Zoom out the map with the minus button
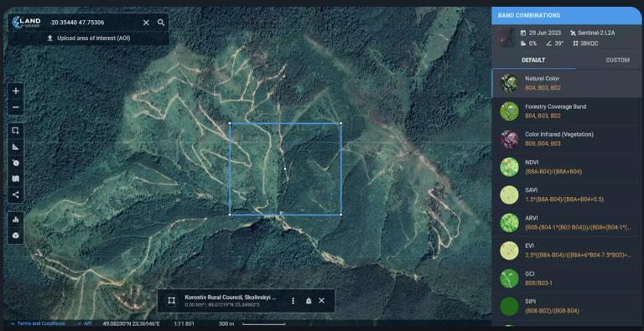Viewport: 644px width, 331px height. coord(16,107)
